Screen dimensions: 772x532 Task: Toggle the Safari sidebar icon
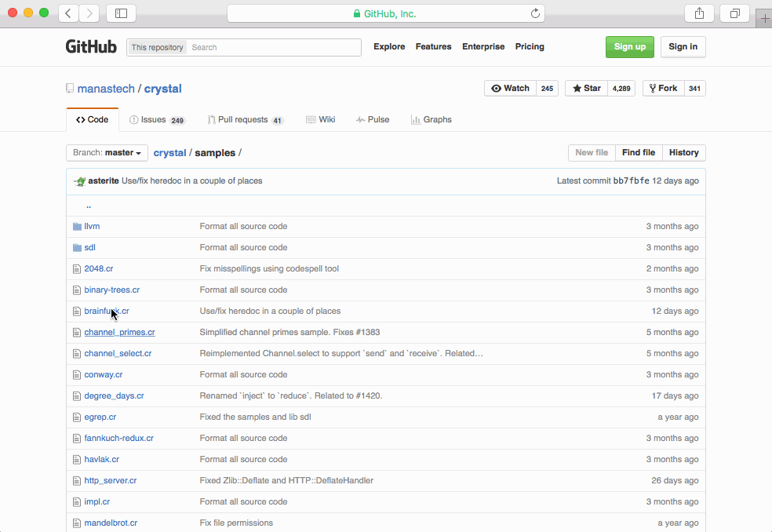tap(121, 13)
